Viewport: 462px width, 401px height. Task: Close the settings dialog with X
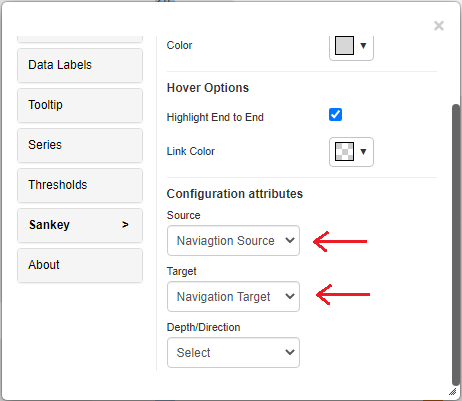(x=439, y=26)
